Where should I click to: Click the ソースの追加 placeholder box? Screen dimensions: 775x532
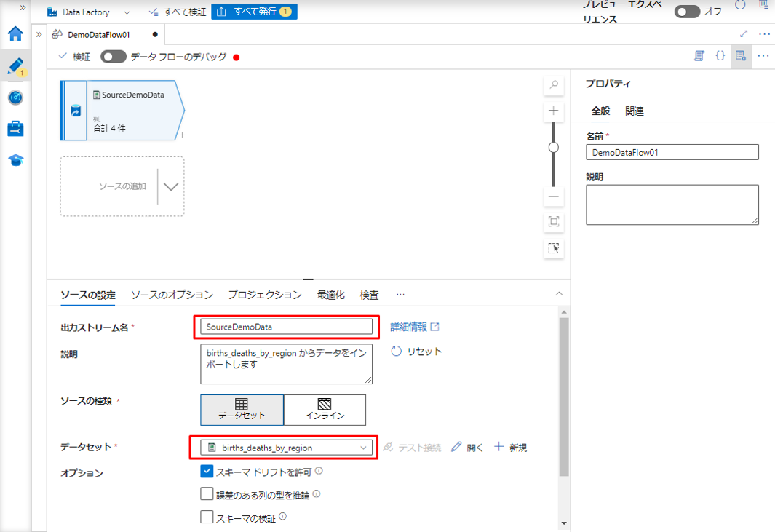point(122,186)
